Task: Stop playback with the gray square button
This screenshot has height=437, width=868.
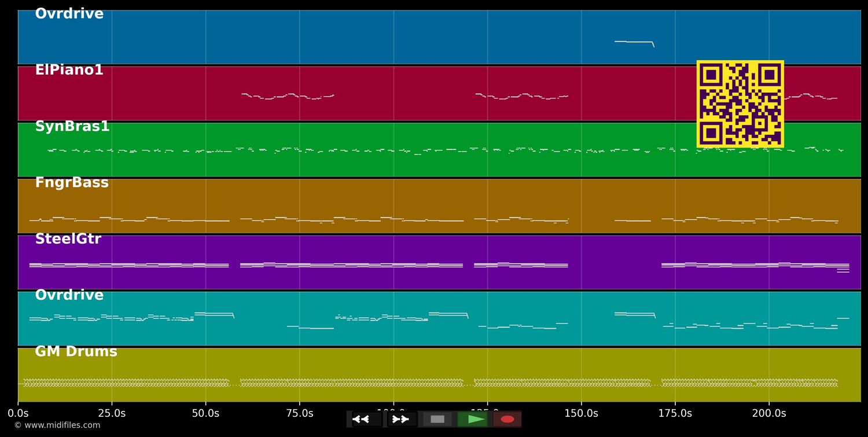Action: click(x=437, y=419)
